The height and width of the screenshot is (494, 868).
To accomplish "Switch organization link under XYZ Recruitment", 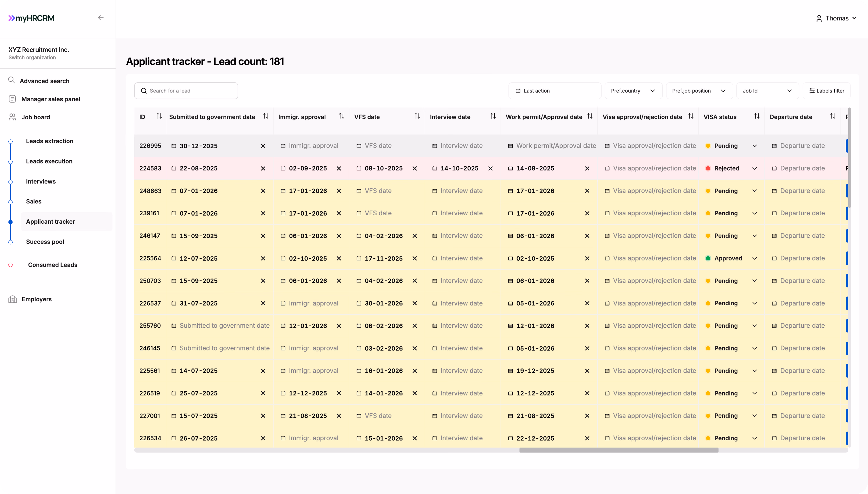I will click(32, 58).
